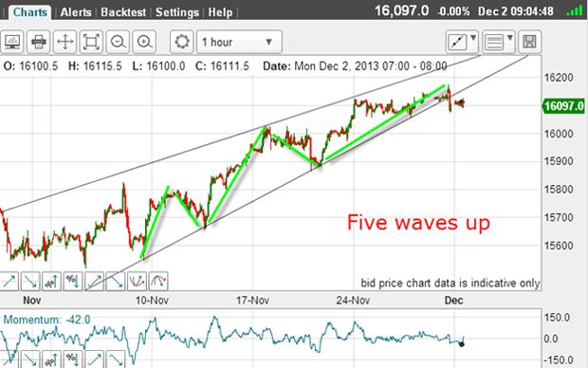Click the price chart's percent-up arrow icon

tap(52, 281)
